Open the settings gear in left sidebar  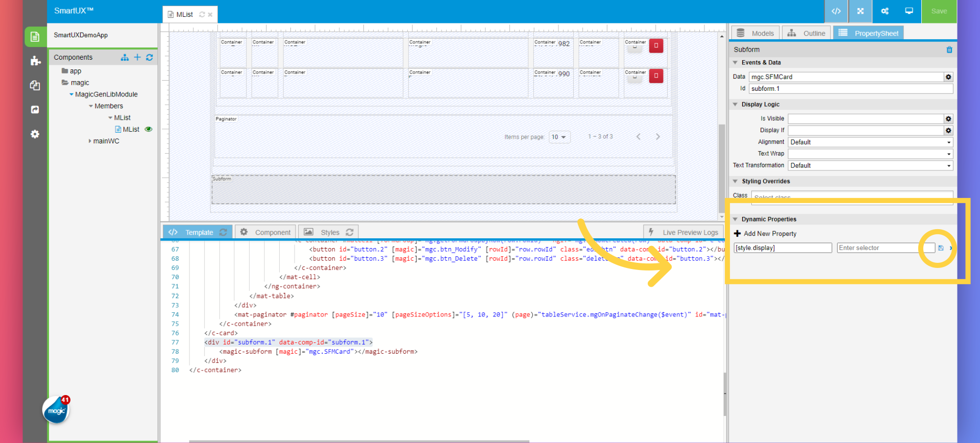coord(35,134)
